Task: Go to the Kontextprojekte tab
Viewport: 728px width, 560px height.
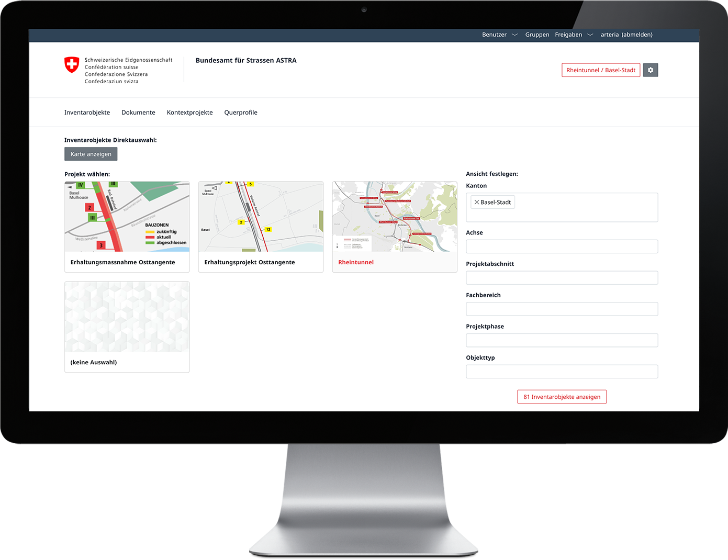Action: tap(189, 113)
